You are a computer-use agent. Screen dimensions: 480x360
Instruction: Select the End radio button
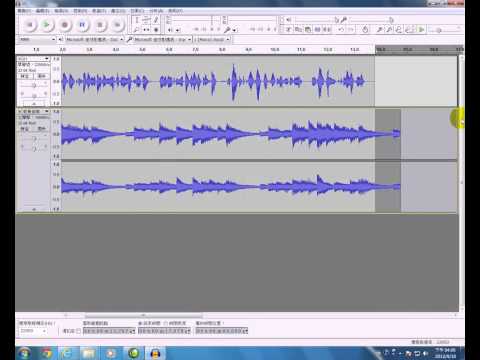click(x=140, y=323)
